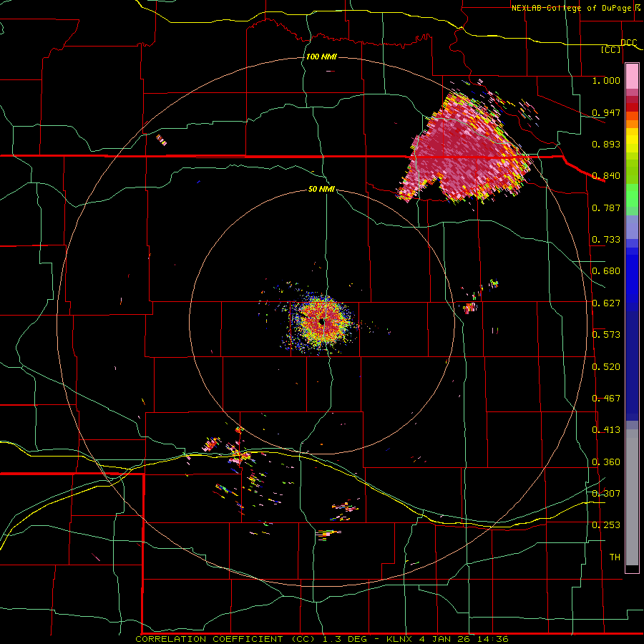The width and height of the screenshot is (644, 644).
Task: Click the 0.360 scale value
Action: pyautogui.click(x=606, y=462)
